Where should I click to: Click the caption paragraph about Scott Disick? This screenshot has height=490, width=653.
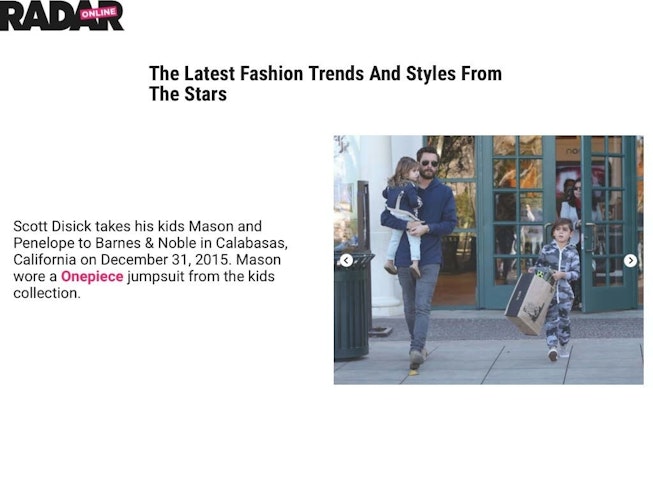click(x=150, y=259)
